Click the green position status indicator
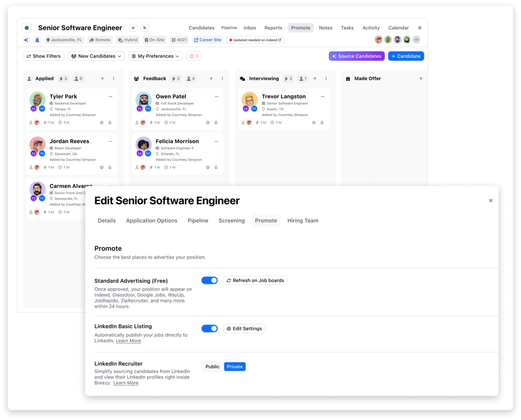This screenshot has width=521, height=420. [27, 28]
